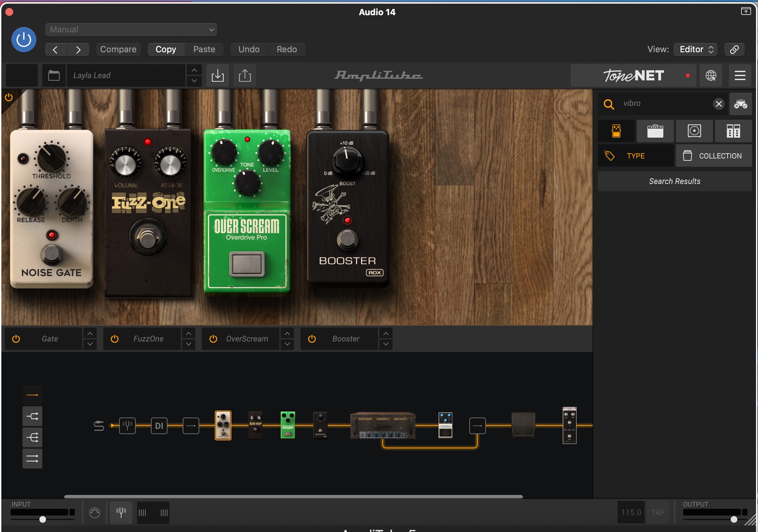Select amplifier head thumbnail in chain

click(383, 426)
